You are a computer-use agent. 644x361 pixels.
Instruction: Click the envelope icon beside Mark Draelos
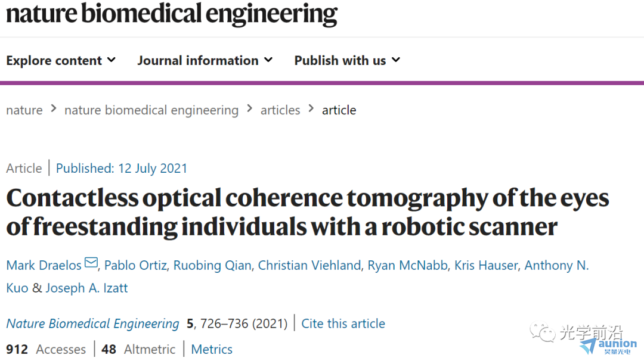pyautogui.click(x=91, y=263)
